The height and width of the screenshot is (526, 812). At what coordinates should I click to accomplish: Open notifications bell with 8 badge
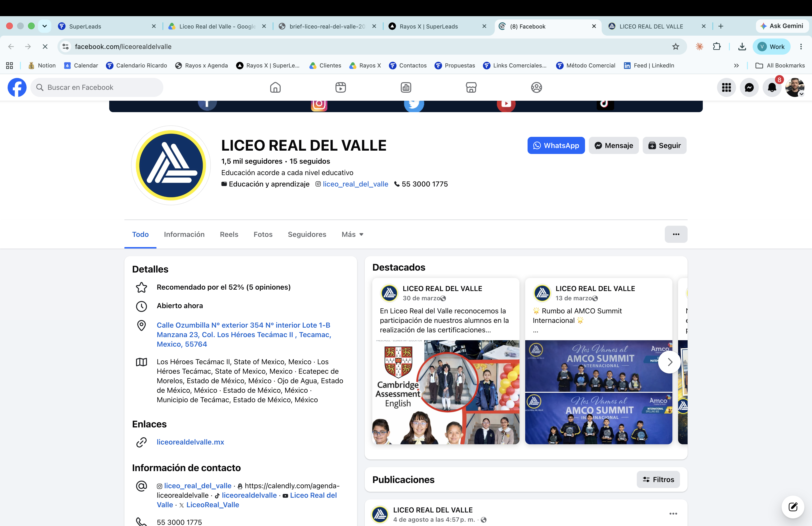772,87
